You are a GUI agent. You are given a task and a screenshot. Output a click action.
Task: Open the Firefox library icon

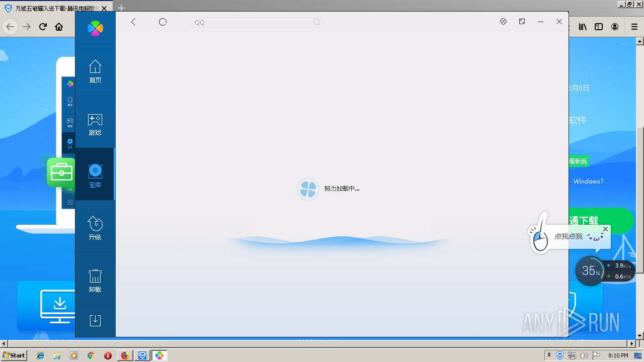[583, 27]
